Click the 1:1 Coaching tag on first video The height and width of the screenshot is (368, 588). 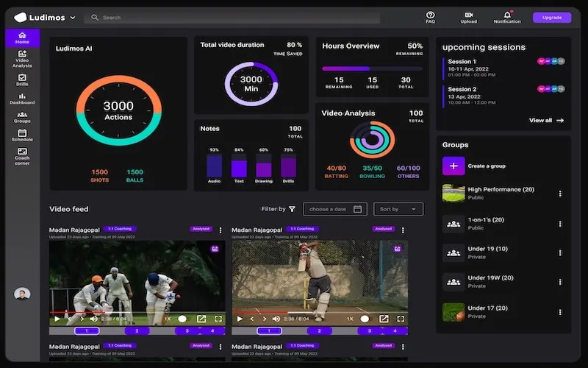(120, 229)
